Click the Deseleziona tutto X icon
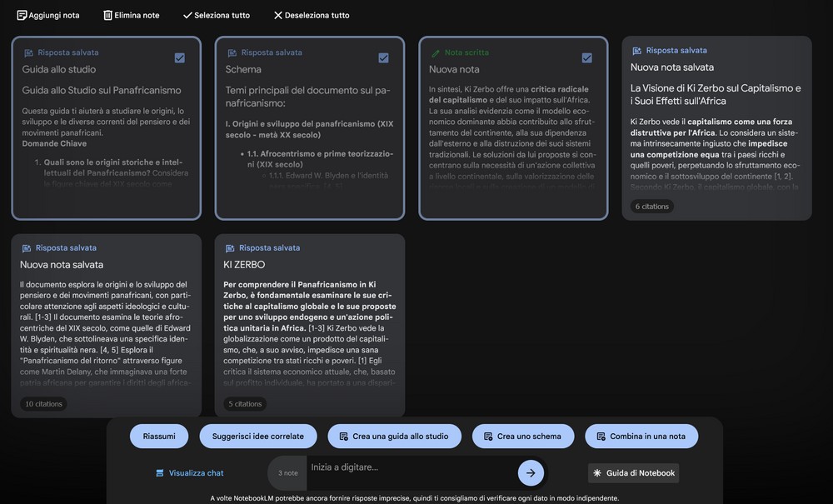Viewport: 833px width, 504px height. point(278,15)
